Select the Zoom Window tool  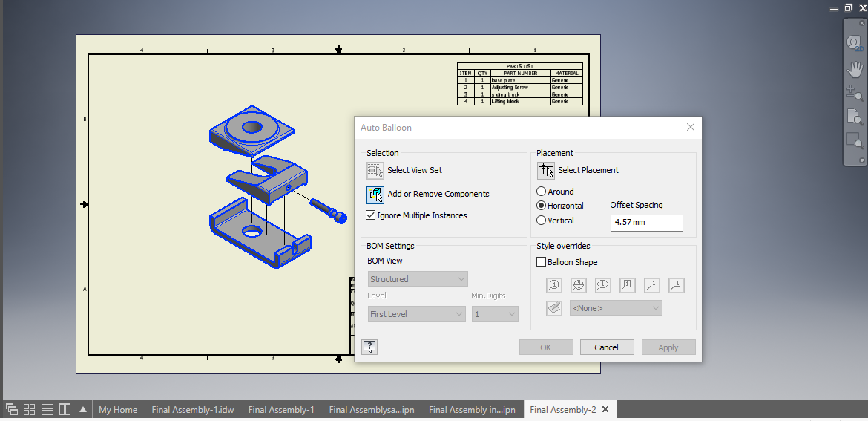click(855, 140)
